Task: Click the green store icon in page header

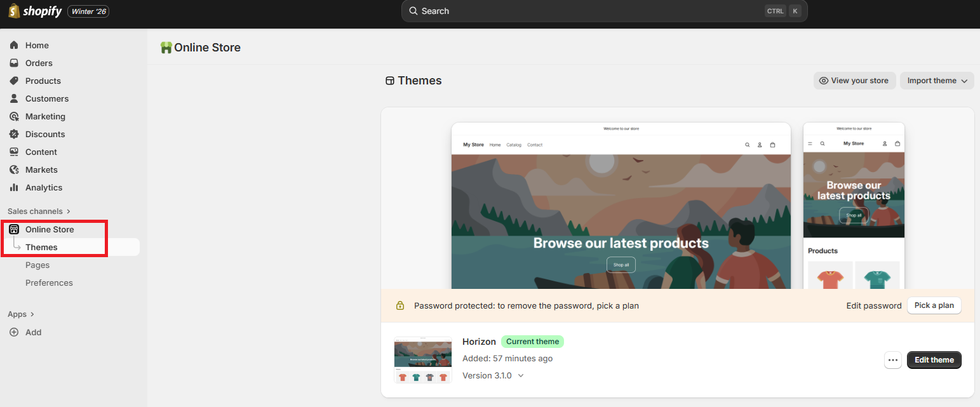Action: pos(166,48)
